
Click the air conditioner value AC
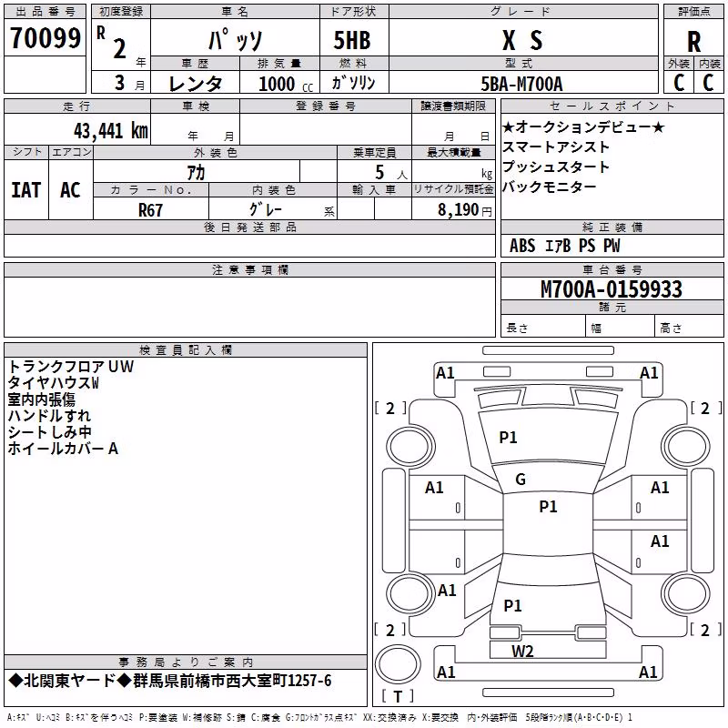(x=71, y=190)
